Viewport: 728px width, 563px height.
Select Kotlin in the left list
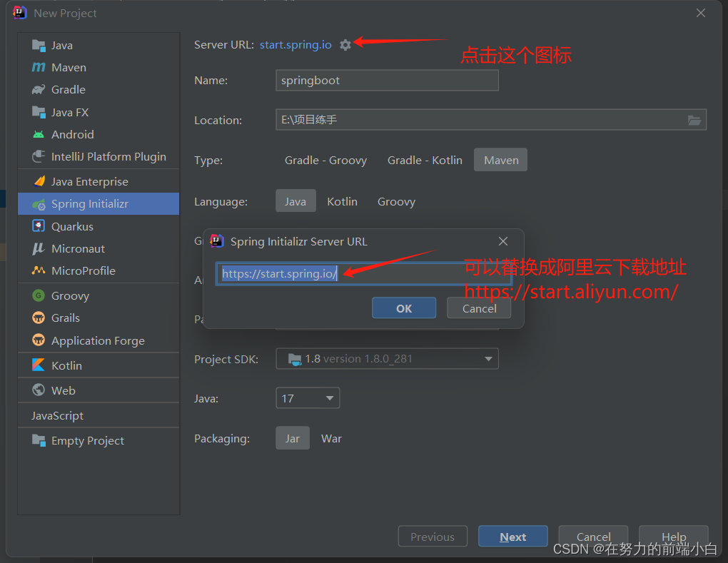coord(98,365)
